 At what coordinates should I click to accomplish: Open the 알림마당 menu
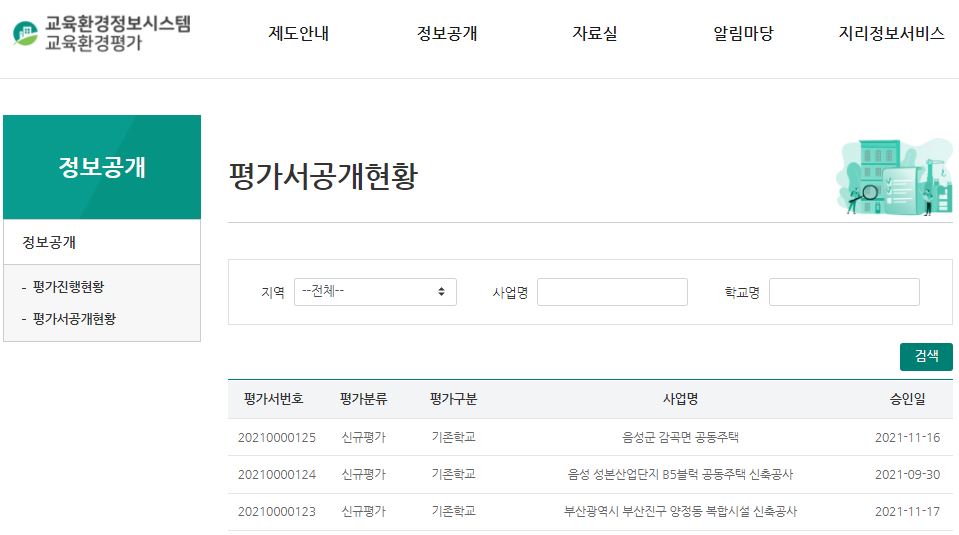743,33
